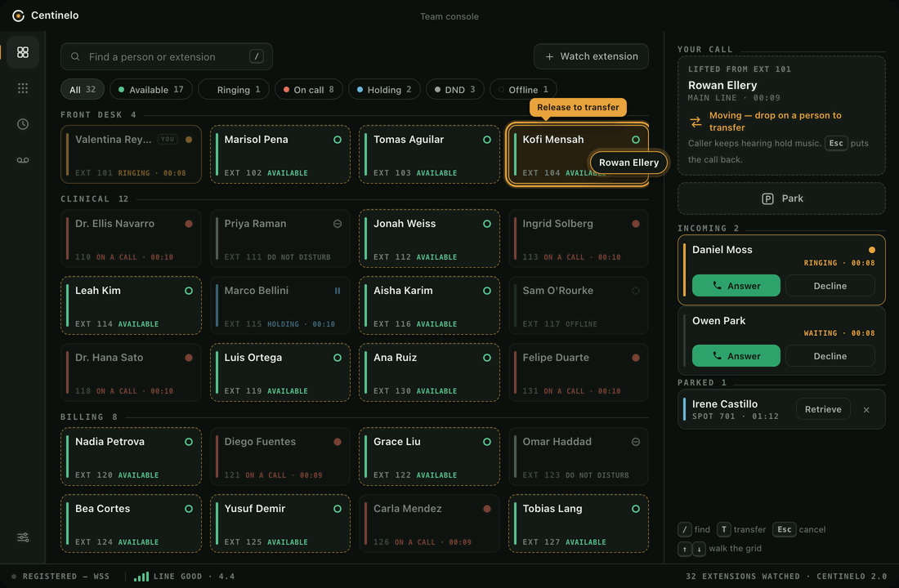Retrieve Irene Castillo's parked call
This screenshot has width=899, height=588.
823,409
